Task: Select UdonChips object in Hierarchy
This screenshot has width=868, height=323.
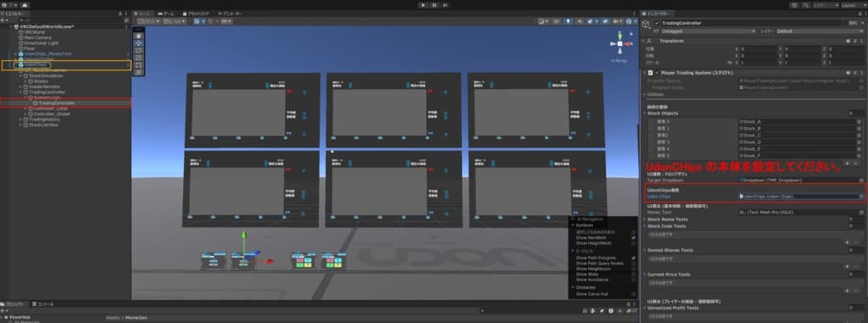Action: coord(35,64)
